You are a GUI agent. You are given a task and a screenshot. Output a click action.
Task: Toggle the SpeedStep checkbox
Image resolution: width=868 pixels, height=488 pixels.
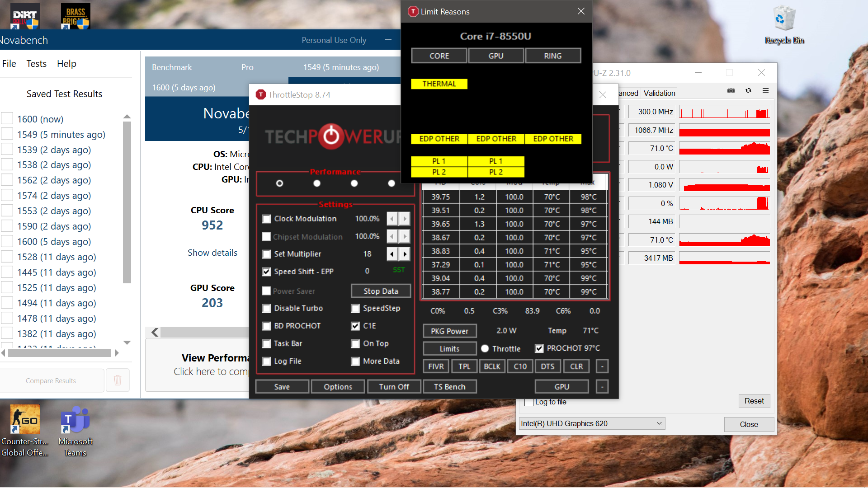coord(356,309)
